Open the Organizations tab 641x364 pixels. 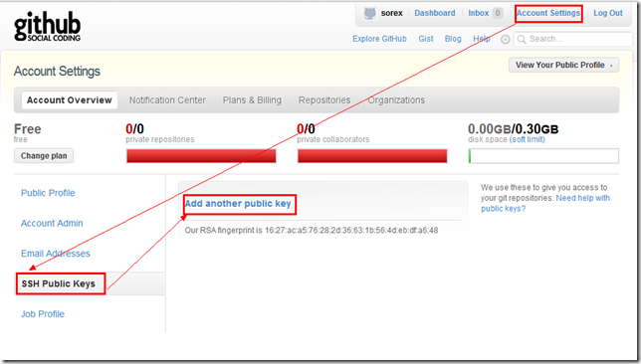tap(396, 100)
